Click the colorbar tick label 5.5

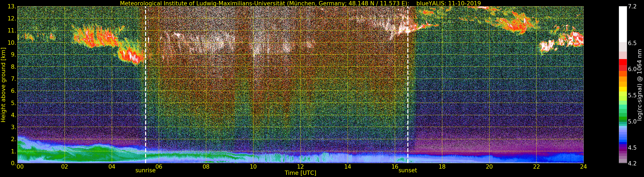tap(632, 95)
